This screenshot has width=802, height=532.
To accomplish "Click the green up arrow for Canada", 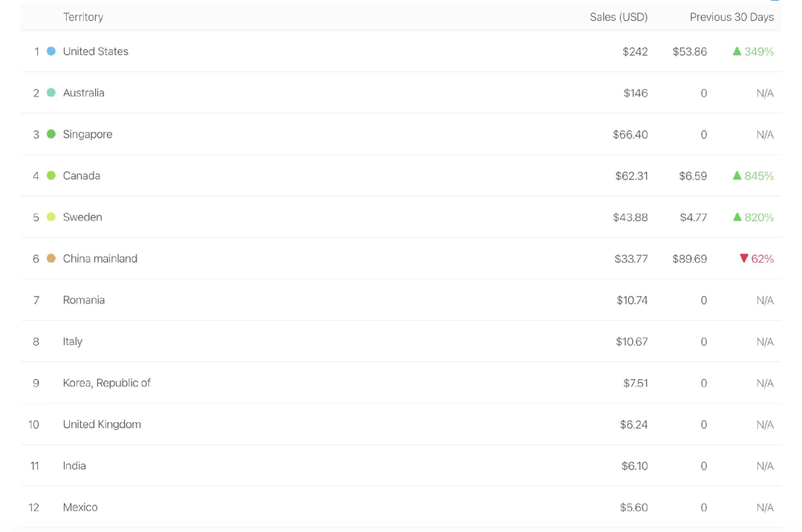I will (737, 176).
